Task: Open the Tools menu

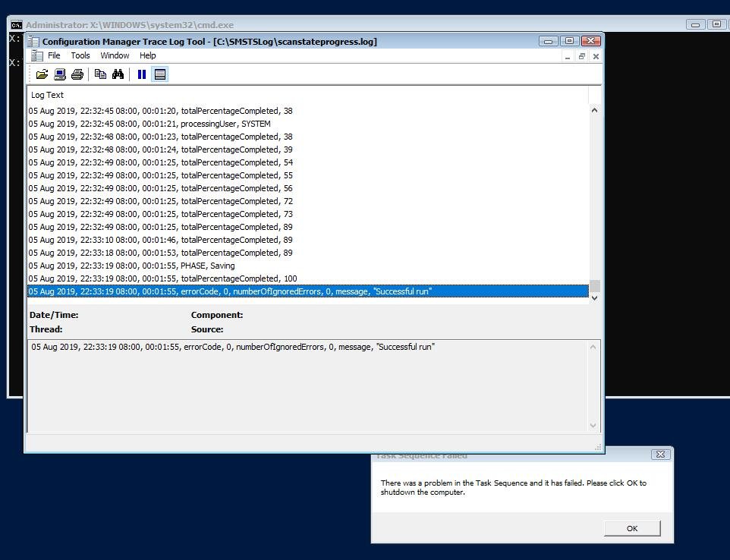Action: pyautogui.click(x=80, y=55)
